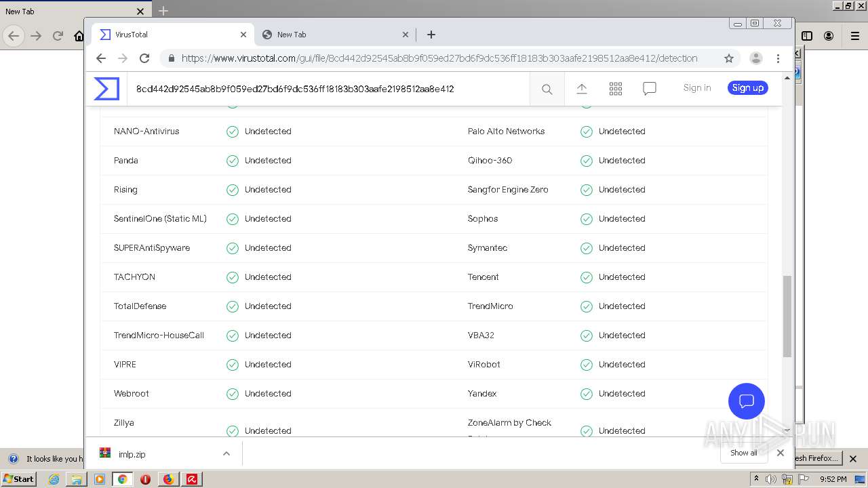
Task: Open a new Chrome tab with plus button
Action: coord(431,35)
